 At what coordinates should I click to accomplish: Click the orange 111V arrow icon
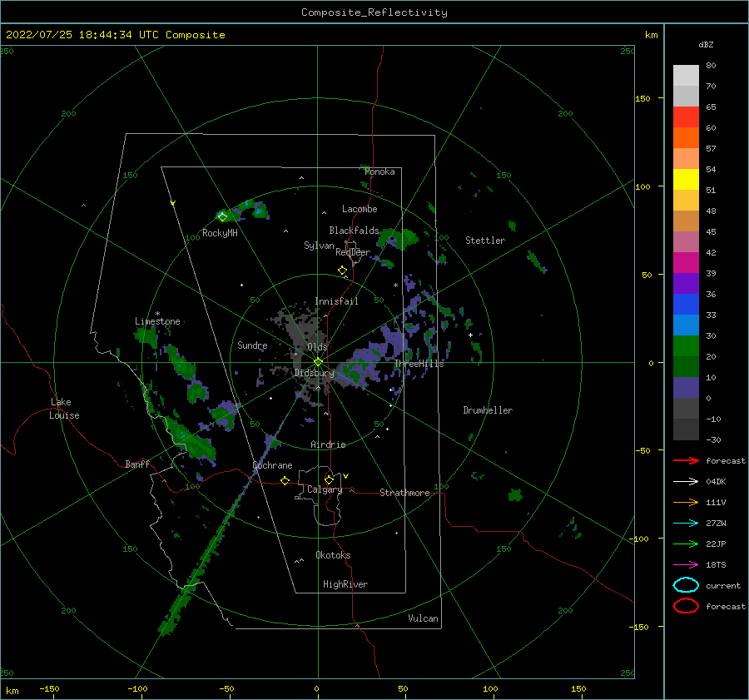click(x=686, y=502)
